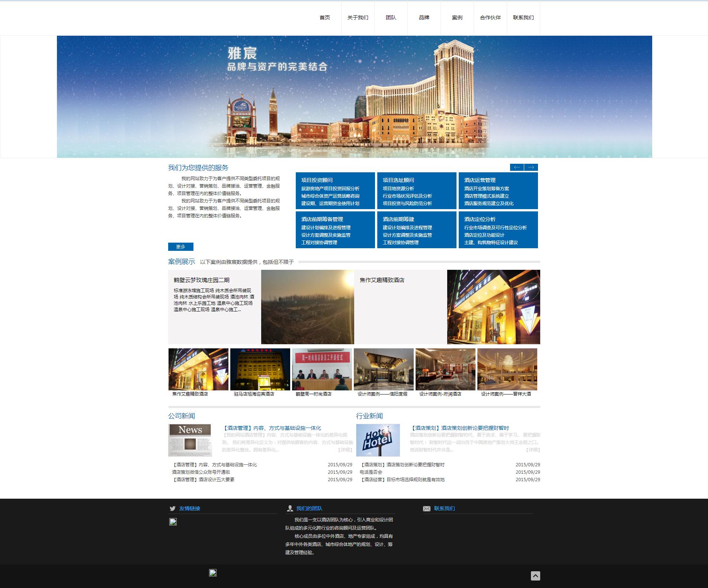Screen dimensions: 708x588
Task: Click the person icon beside 我们的团队
Action: [290, 508]
